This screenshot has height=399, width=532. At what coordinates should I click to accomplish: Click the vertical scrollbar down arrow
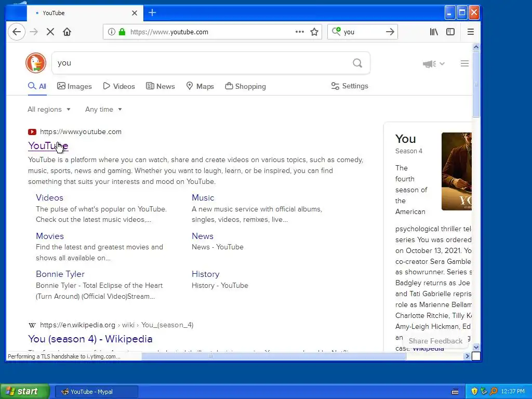coord(476,347)
